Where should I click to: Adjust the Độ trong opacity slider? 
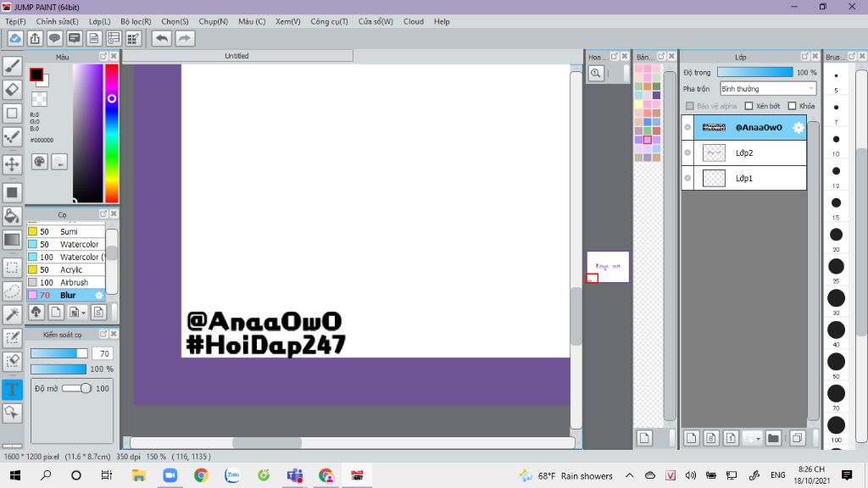[755, 73]
